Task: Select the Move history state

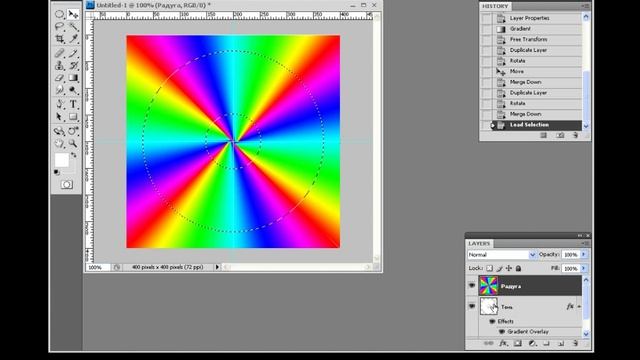Action: point(537,71)
